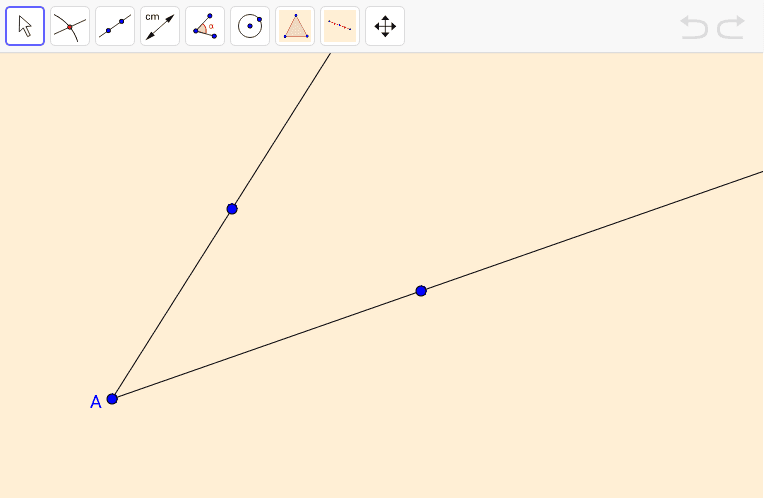Image resolution: width=765 pixels, height=500 pixels.
Task: Click the Undo arrow
Action: point(694,27)
